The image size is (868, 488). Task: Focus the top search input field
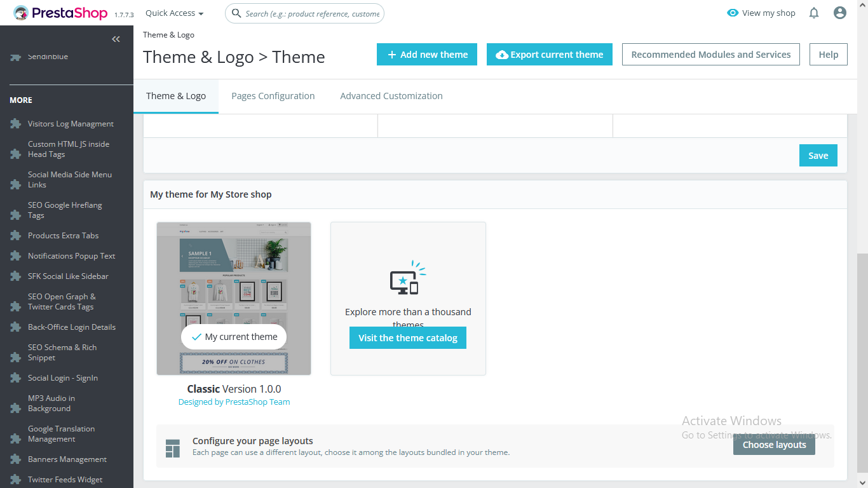pos(304,13)
